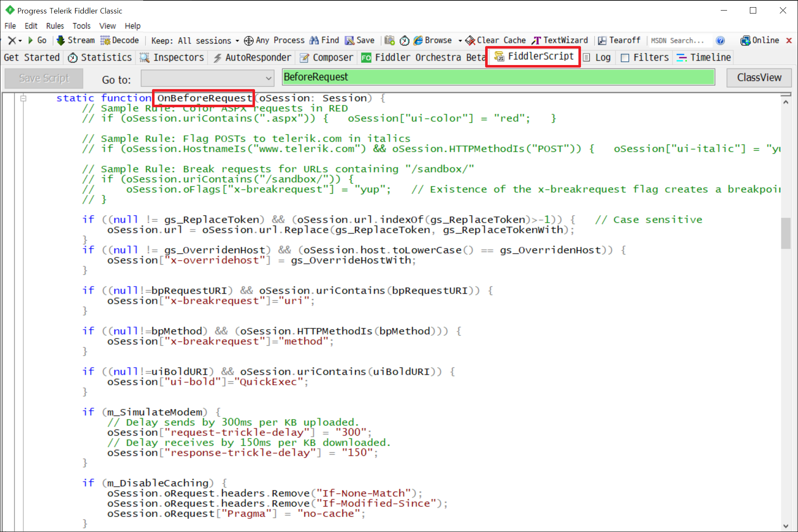Click "no-cache" string in code

click(328, 513)
